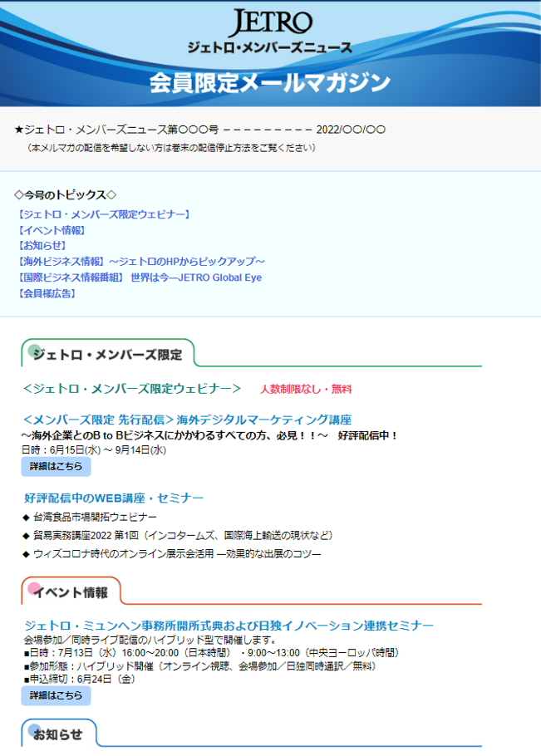Click the お知らせ section tab
This screenshot has width=541, height=756.
click(x=59, y=734)
